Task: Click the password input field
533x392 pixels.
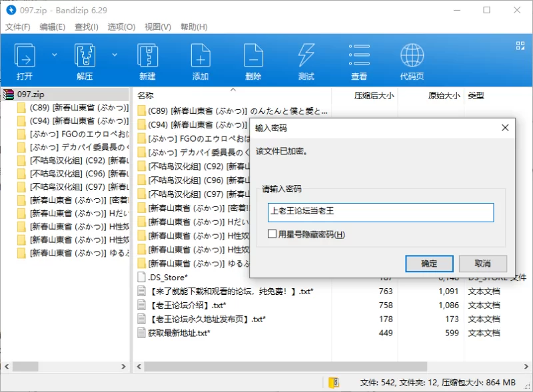Action: (380, 212)
